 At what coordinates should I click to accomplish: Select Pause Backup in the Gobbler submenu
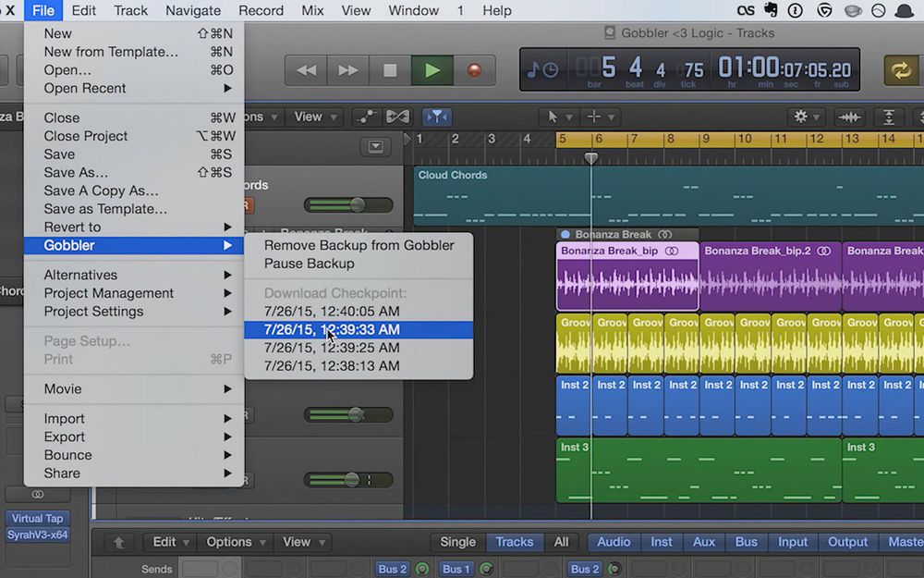coord(359,264)
